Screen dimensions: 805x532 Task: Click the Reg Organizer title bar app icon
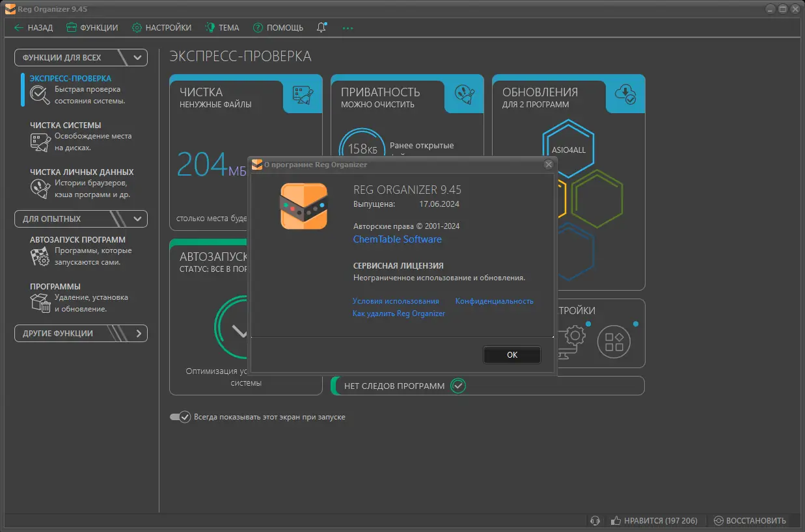(10, 8)
